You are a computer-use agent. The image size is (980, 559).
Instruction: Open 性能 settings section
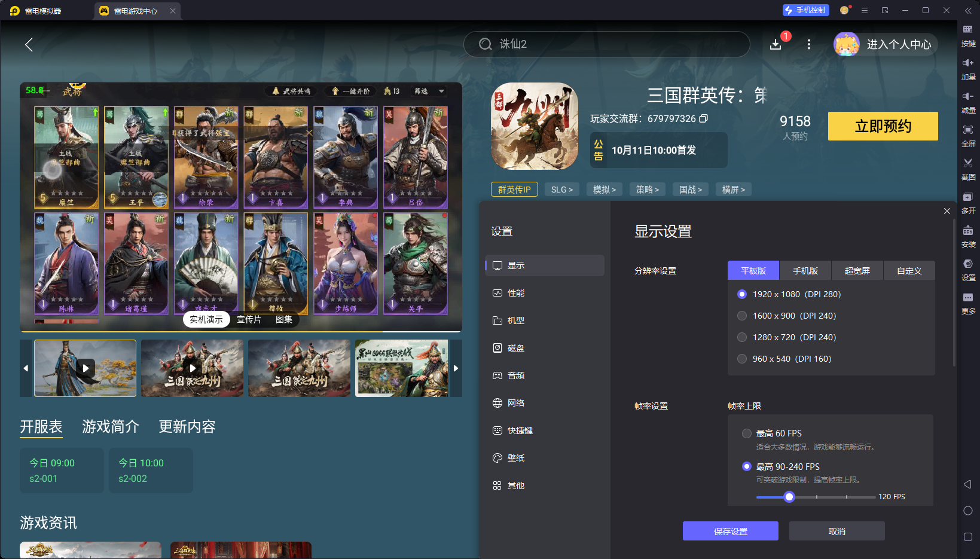coord(545,293)
